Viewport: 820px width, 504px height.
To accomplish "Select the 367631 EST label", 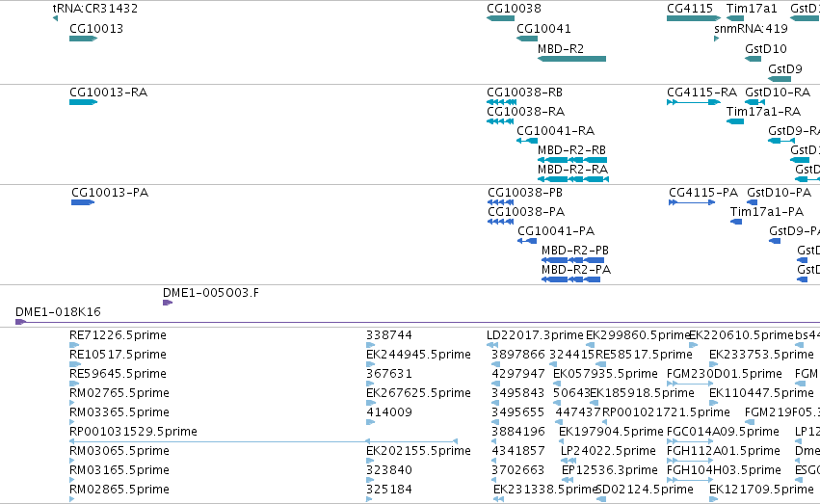I will (x=389, y=374).
